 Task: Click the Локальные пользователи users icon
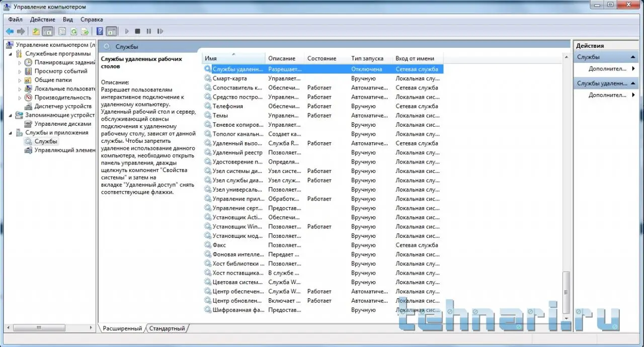click(x=29, y=89)
